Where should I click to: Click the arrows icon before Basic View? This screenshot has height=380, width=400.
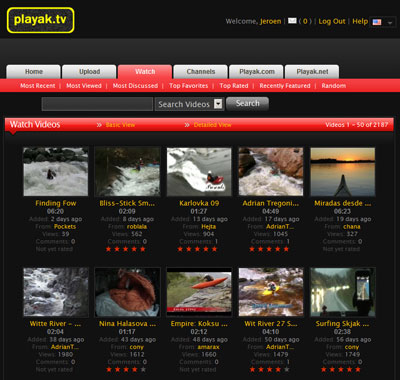click(99, 125)
